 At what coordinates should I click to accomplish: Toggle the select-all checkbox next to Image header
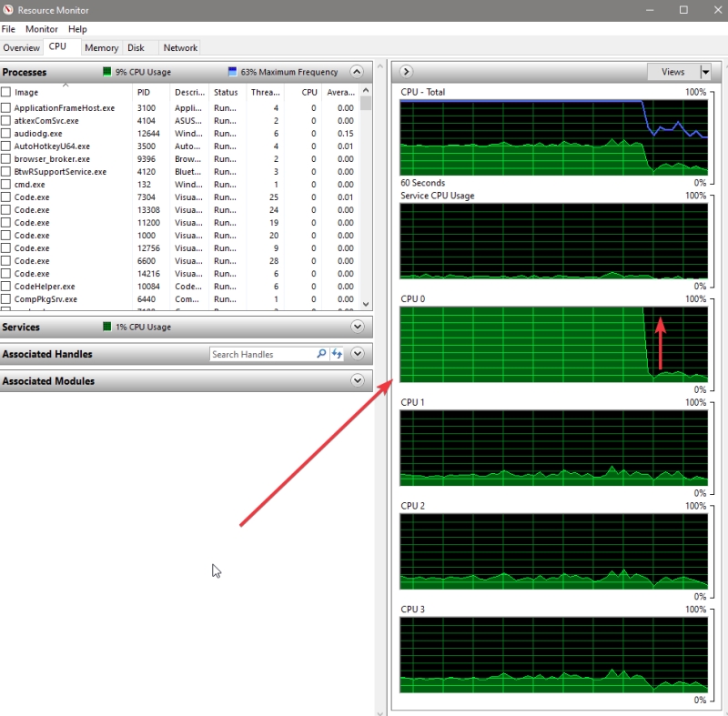tap(6, 92)
